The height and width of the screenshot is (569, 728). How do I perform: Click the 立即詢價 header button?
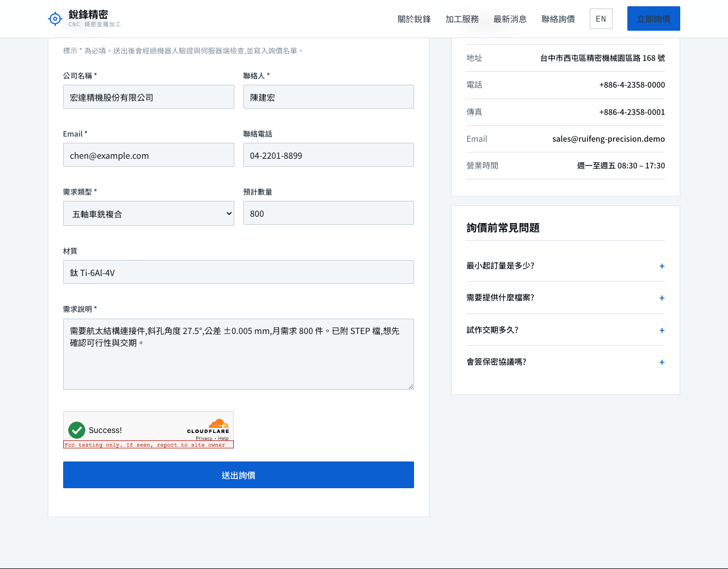point(653,19)
